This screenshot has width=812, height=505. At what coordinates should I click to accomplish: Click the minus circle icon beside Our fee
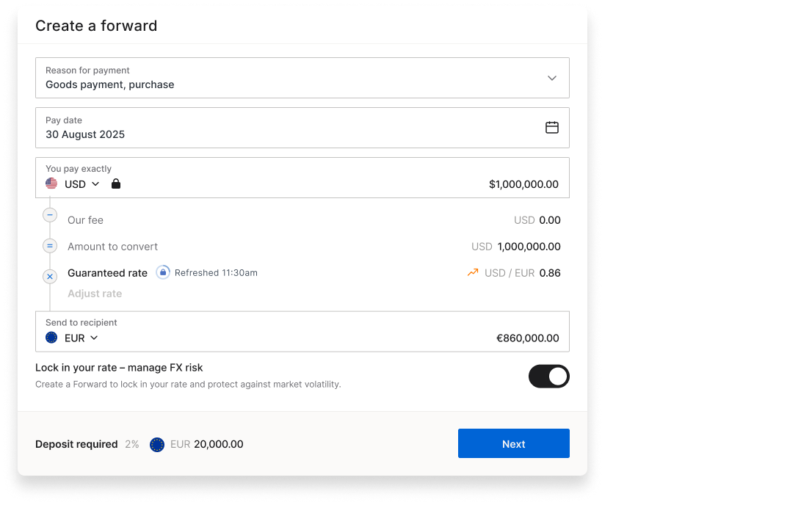[50, 215]
